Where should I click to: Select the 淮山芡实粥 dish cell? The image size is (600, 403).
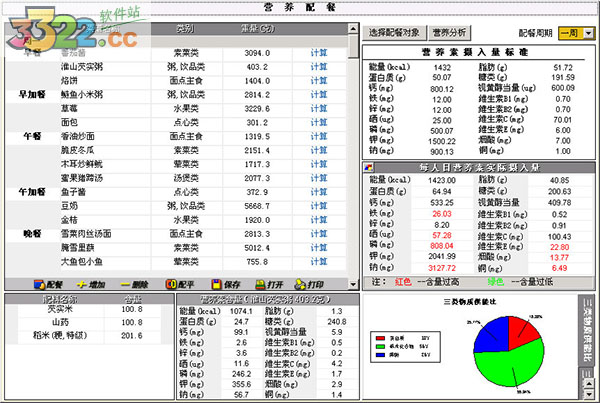click(105, 67)
